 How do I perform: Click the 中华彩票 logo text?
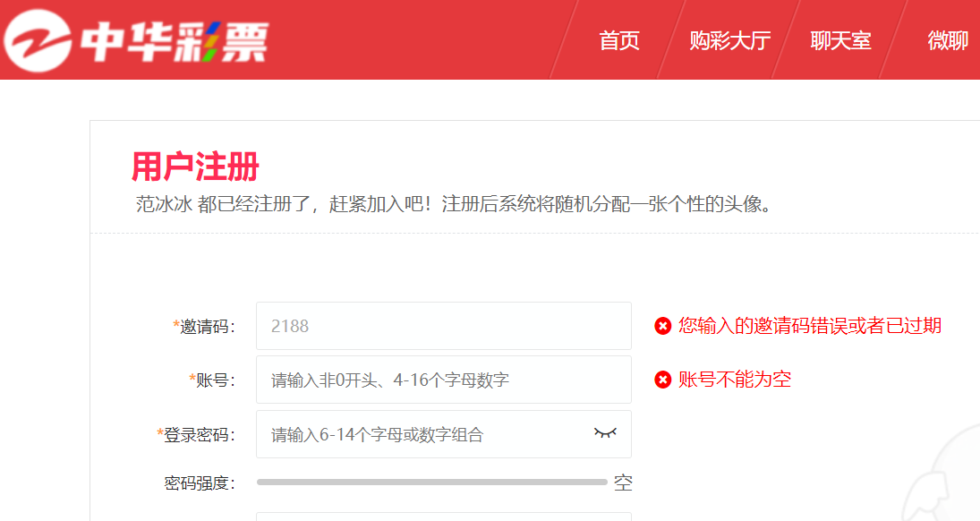pos(175,41)
